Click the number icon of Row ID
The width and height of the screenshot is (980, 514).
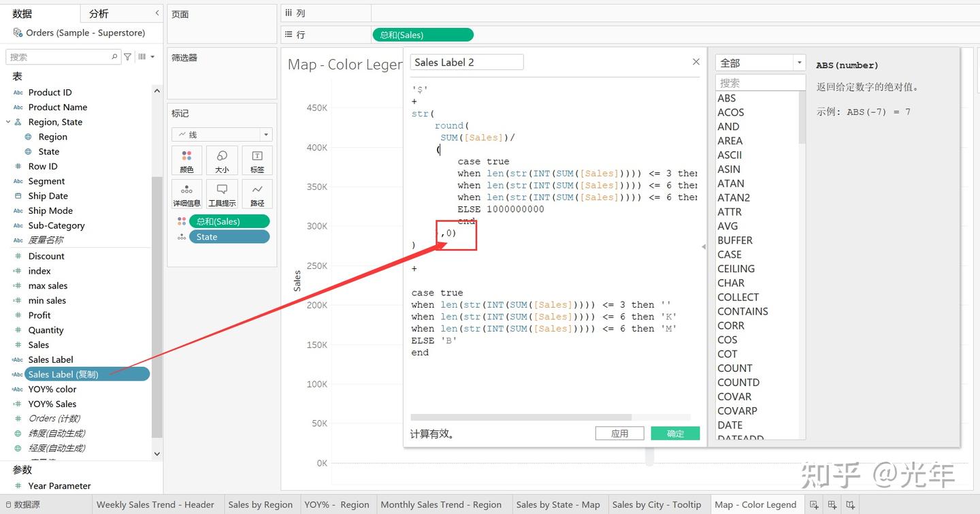18,167
